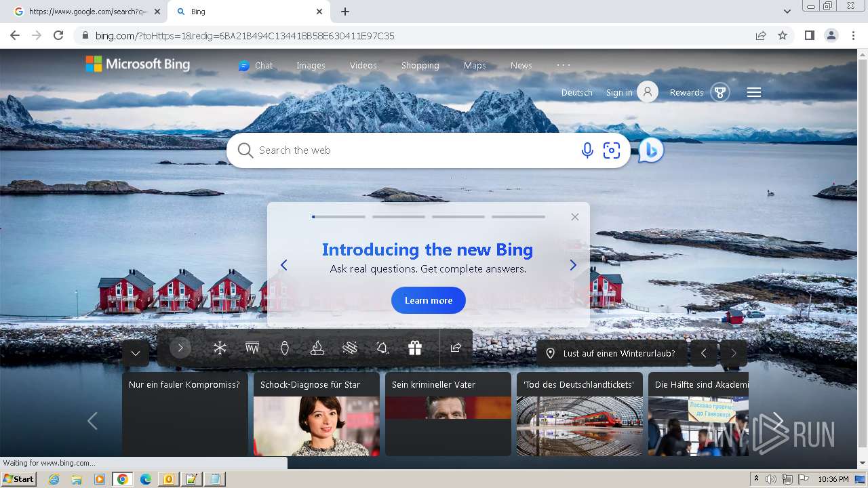868x488 pixels.
Task: Click the share page icon in address bar
Action: coord(761,35)
